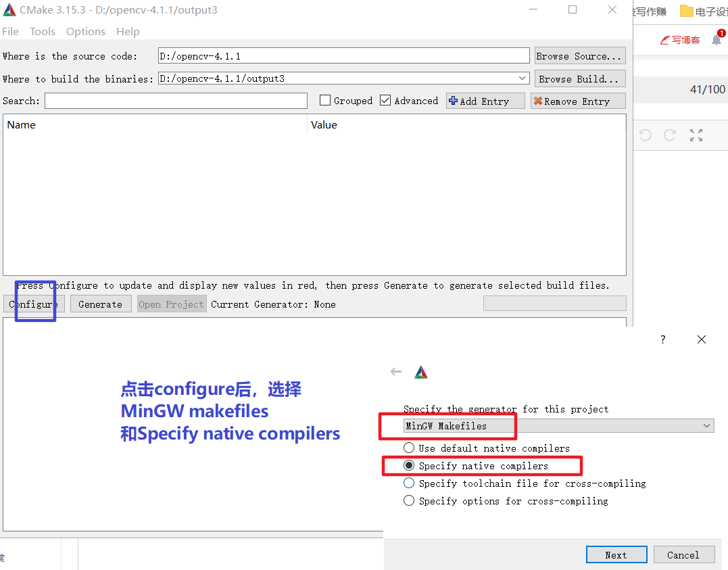This screenshot has height=570, width=728.
Task: Click the CMake triangle logo in the dialog
Action: point(421,371)
